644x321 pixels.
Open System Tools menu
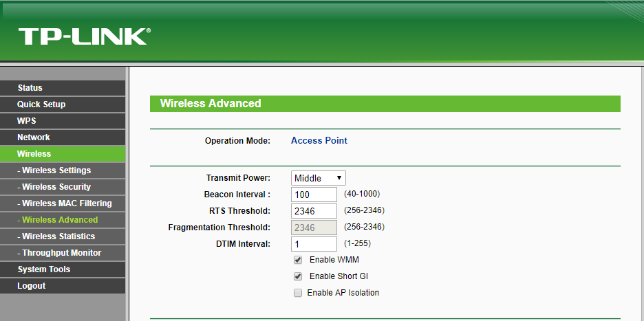63,269
